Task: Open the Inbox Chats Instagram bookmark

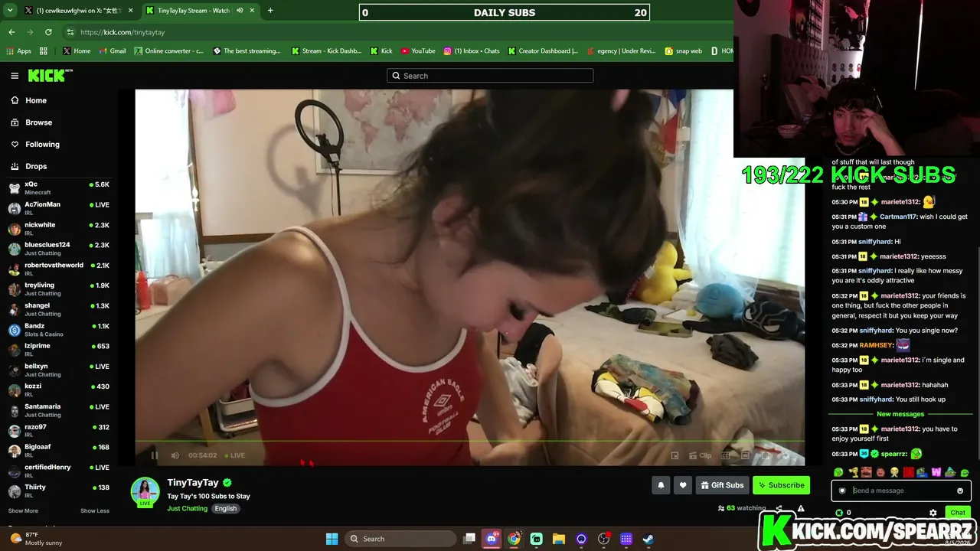Action: coord(472,51)
